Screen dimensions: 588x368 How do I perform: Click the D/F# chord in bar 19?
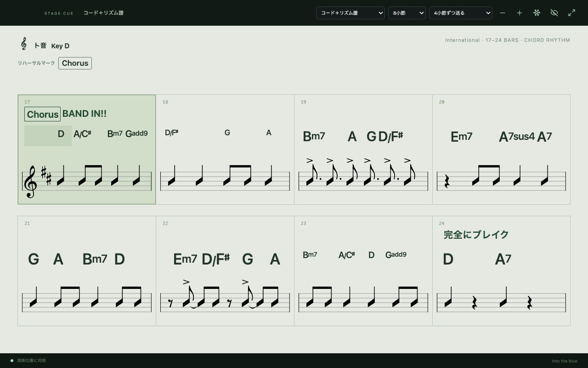coord(390,136)
